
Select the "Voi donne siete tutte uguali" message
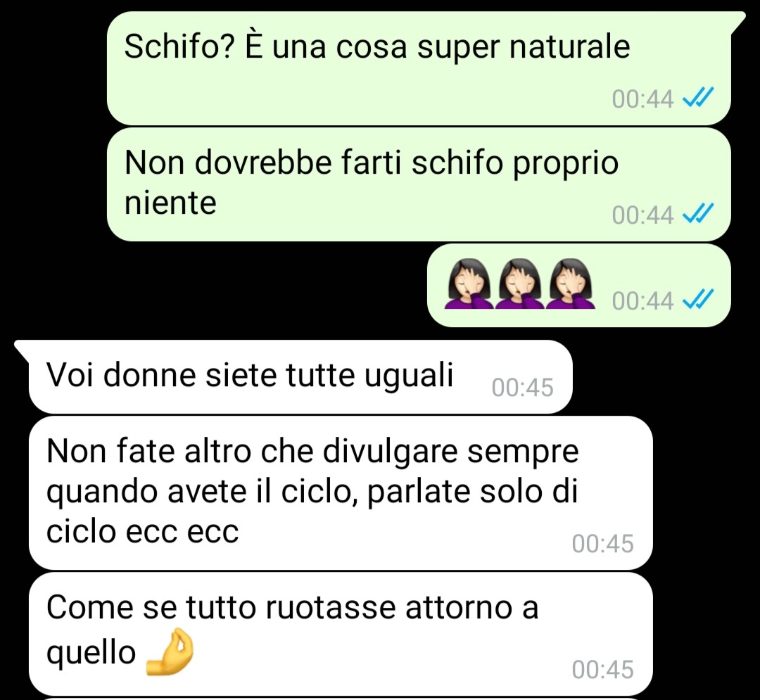pyautogui.click(x=300, y=377)
